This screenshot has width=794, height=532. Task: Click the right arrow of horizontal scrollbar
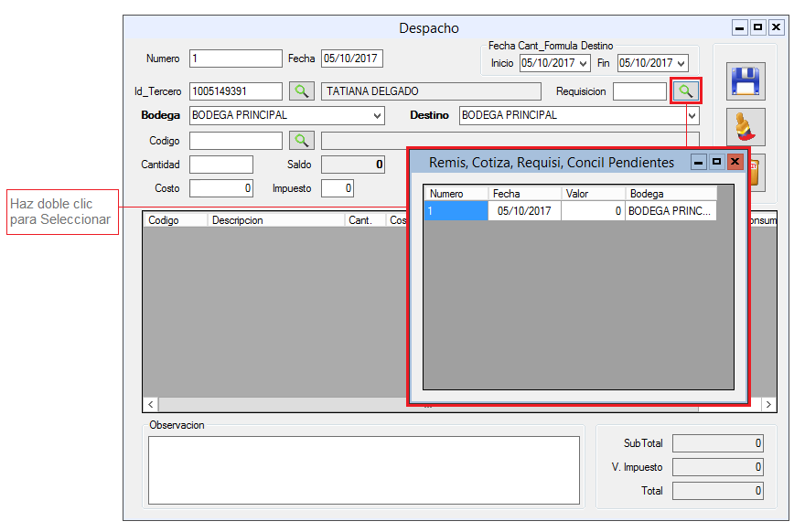[x=768, y=404]
